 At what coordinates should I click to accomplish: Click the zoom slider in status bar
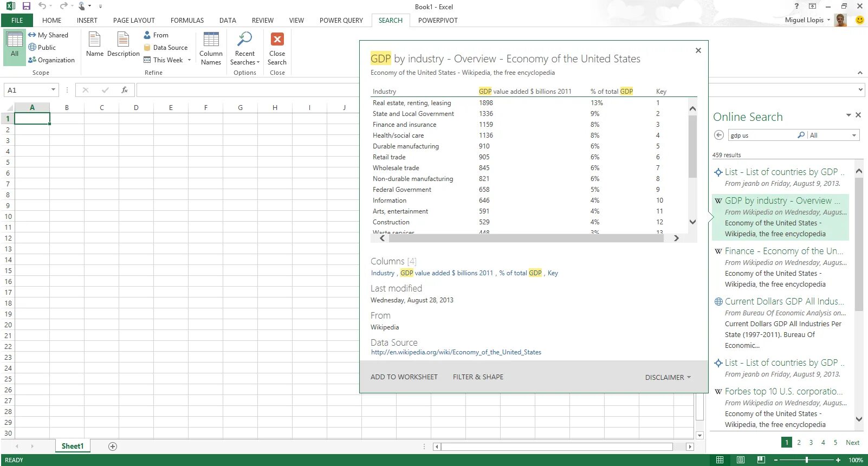pos(807,460)
